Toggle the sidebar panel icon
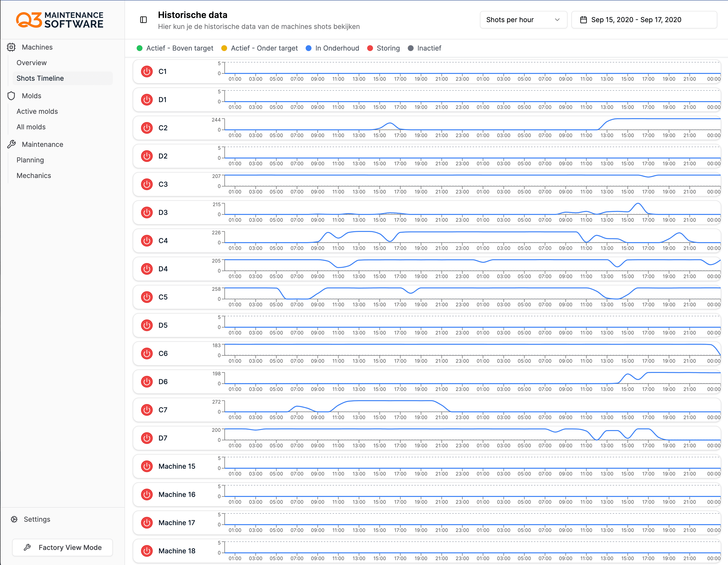The width and height of the screenshot is (728, 565). 143,20
